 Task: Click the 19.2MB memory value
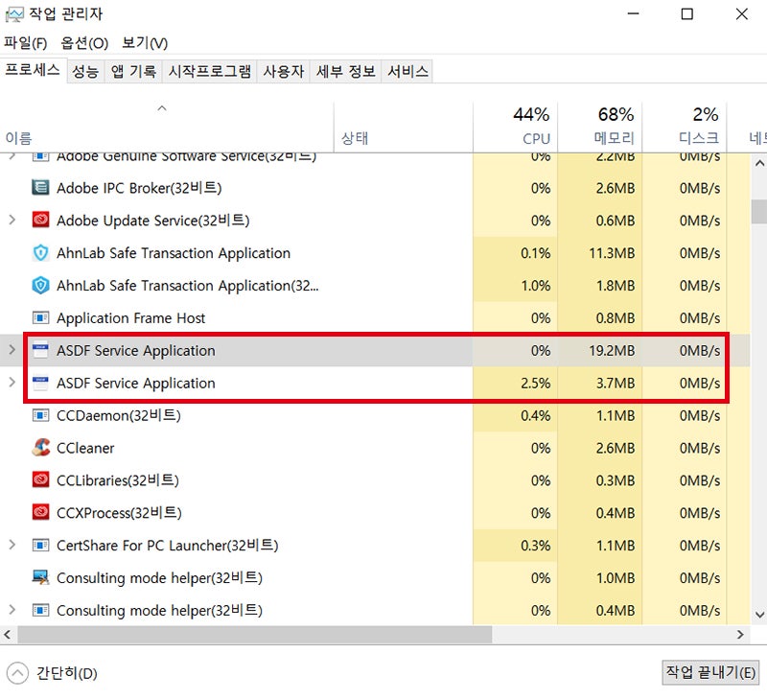(612, 350)
